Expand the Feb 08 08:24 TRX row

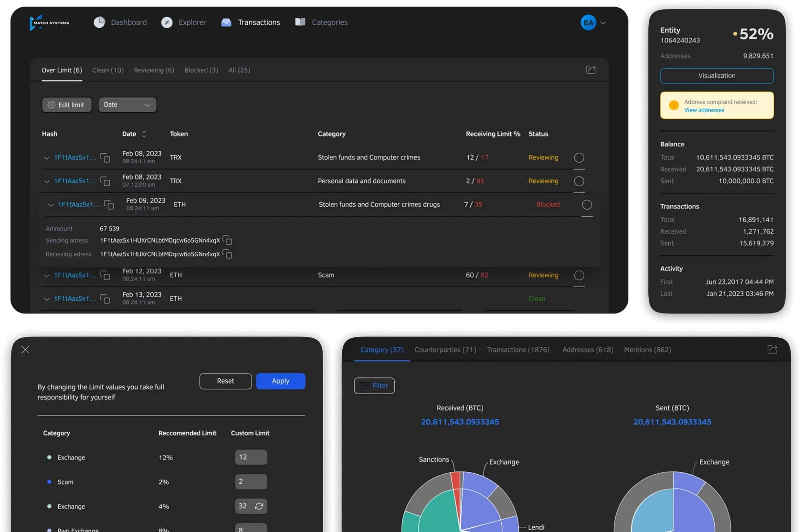tap(47, 158)
